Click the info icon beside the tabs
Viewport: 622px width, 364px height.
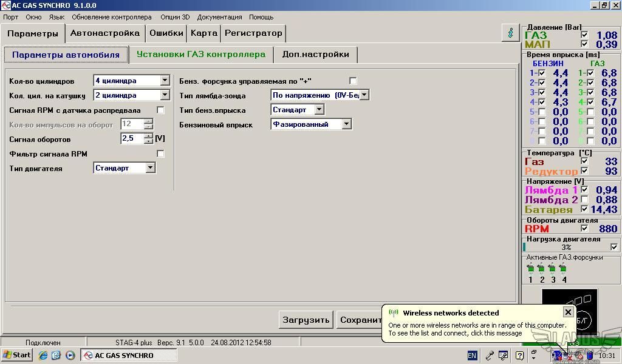tap(510, 33)
